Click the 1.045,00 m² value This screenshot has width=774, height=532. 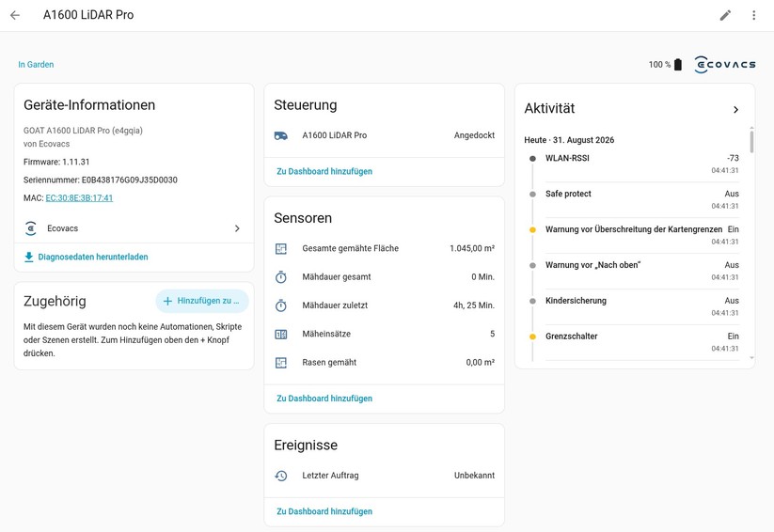tap(472, 249)
